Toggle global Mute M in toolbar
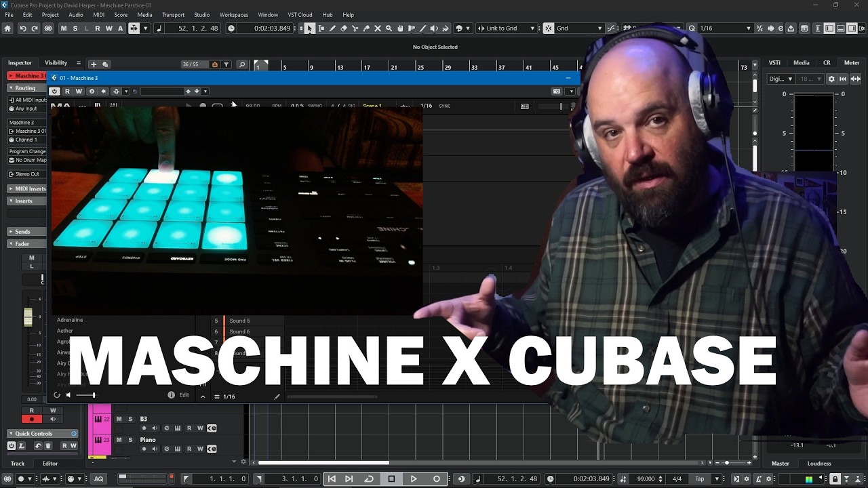Viewport: 868px width, 488px height. [x=64, y=28]
